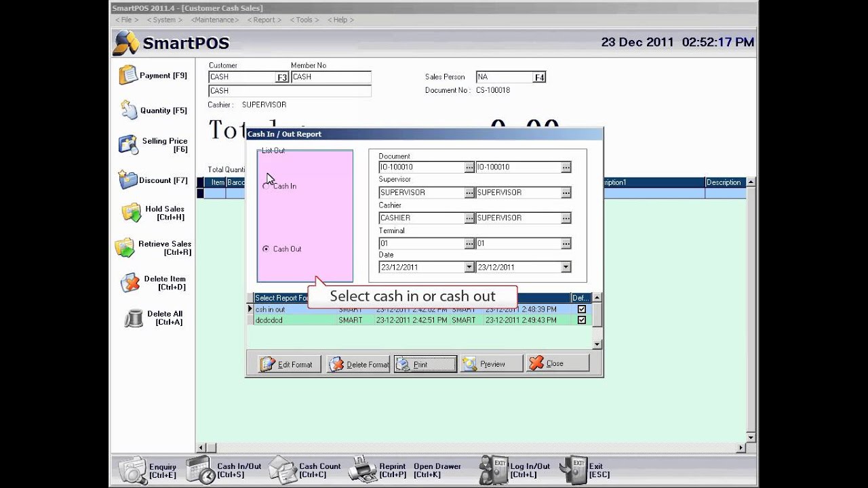The height and width of the screenshot is (488, 868).
Task: Click the SmartPOS logo icon
Action: tap(126, 43)
